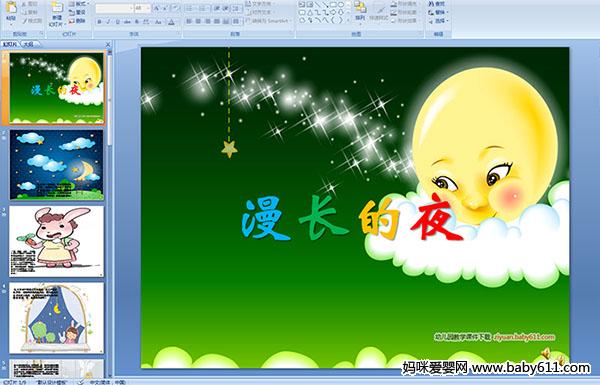Click the font color A icon
600x385 pixels.
[171, 22]
